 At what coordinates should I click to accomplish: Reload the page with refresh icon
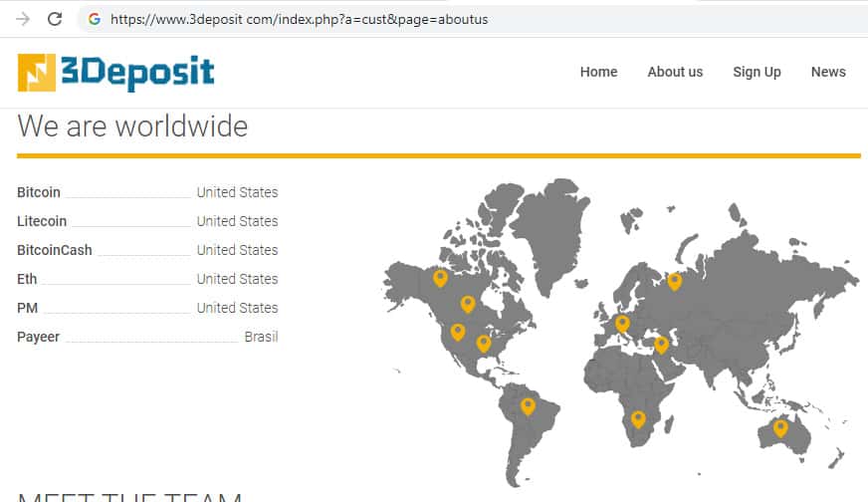point(54,19)
